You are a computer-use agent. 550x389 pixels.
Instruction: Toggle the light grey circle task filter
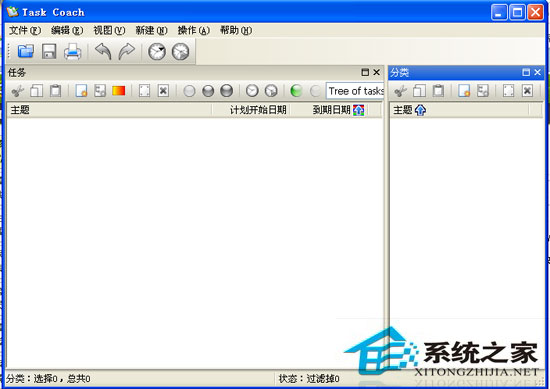189,91
